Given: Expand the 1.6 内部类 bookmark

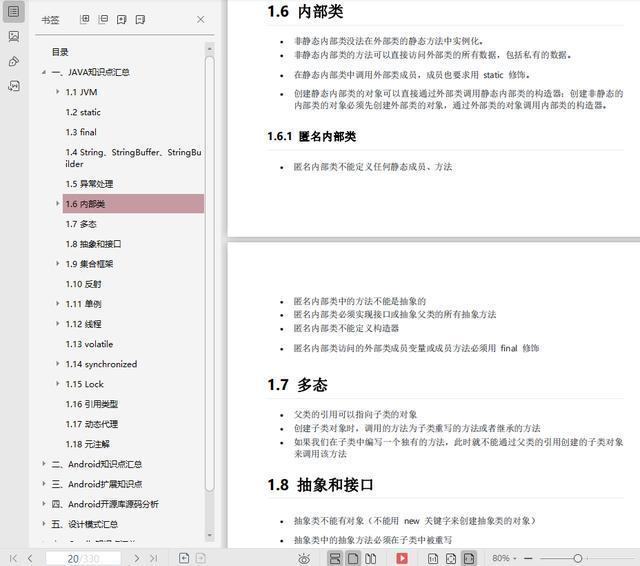Looking at the screenshot, I should pos(58,203).
